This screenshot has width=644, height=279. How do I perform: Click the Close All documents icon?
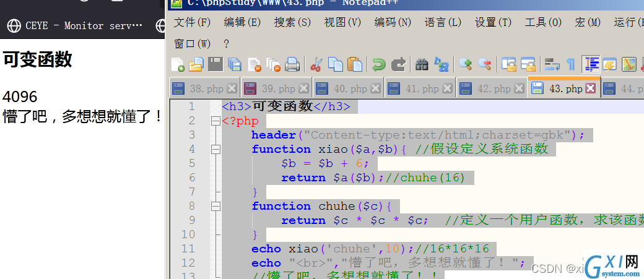point(273,64)
